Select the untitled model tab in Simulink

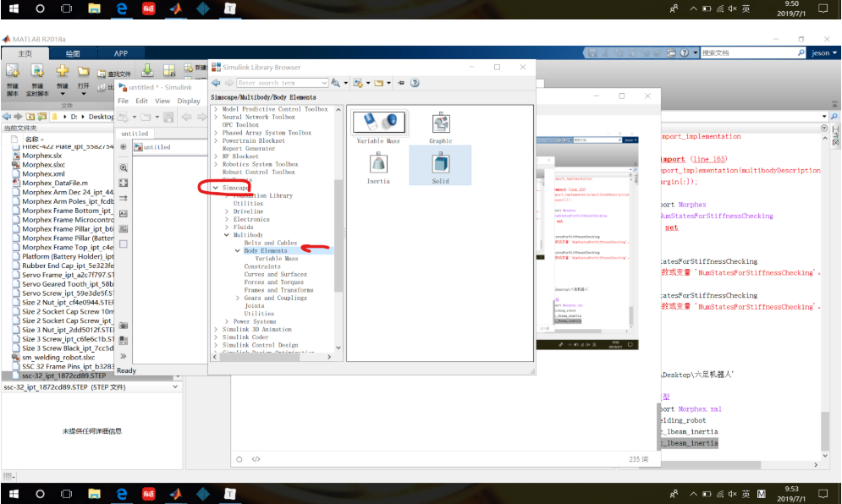click(x=135, y=134)
